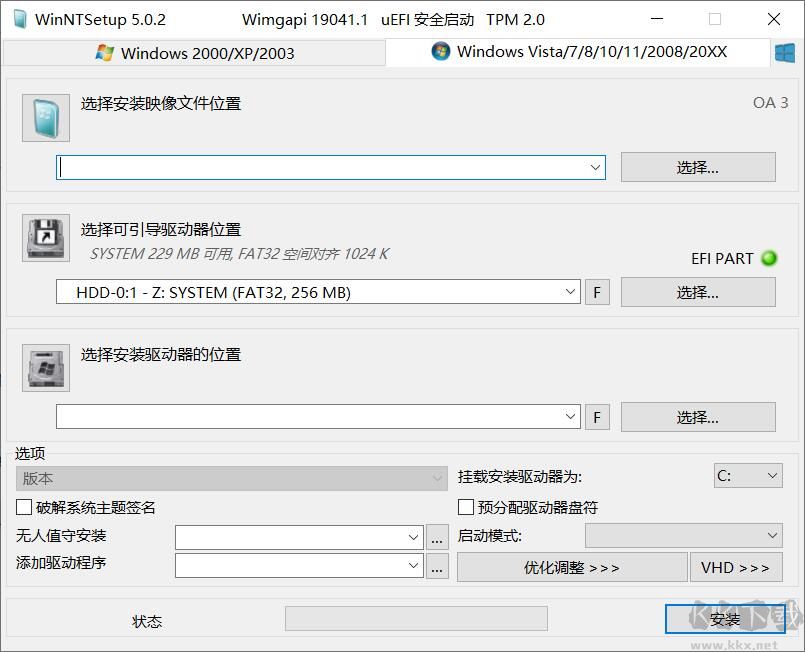Click the disc image icon beside 选择安装映像文件位置

point(44,117)
